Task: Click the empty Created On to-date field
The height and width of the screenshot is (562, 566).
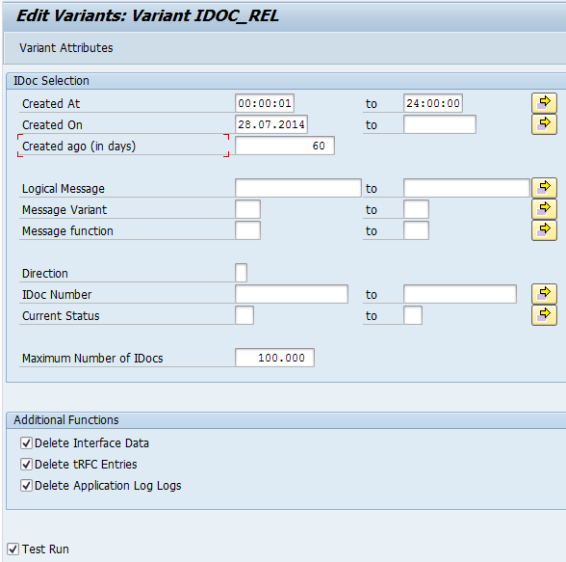Action: tap(440, 125)
